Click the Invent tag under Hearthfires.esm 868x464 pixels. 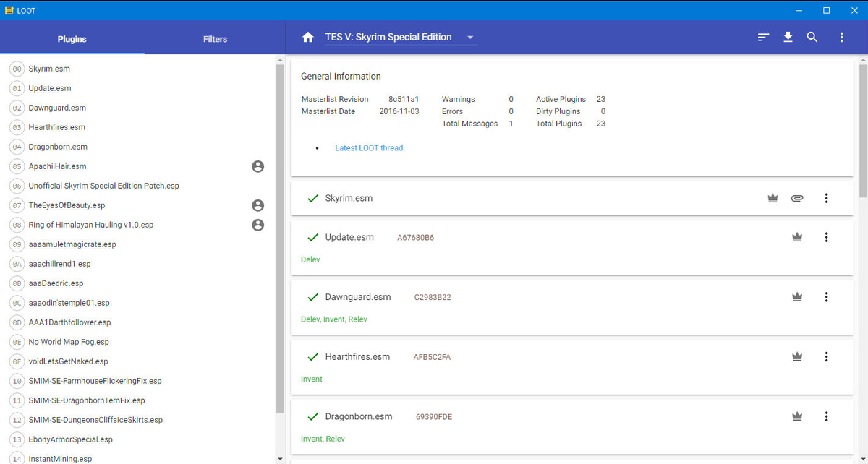pos(312,379)
